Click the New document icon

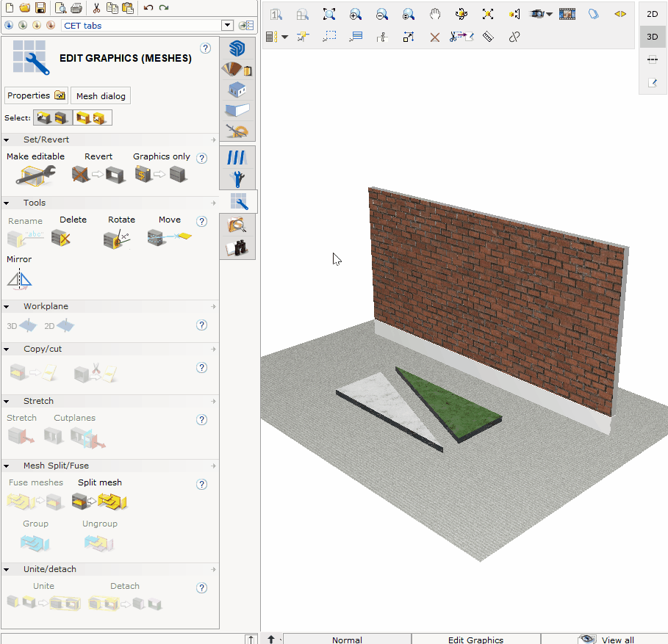pos(10,7)
